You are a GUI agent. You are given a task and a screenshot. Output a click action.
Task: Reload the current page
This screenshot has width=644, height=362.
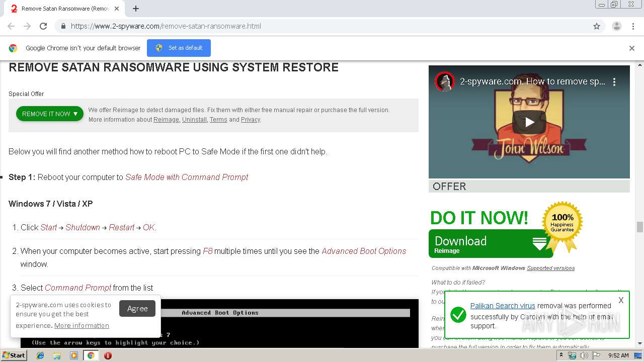pyautogui.click(x=43, y=26)
